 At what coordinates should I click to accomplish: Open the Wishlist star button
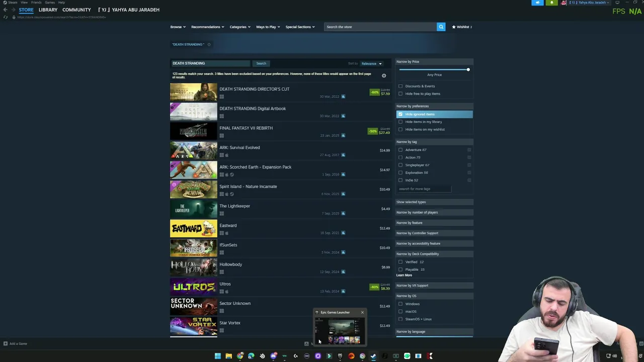462,27
